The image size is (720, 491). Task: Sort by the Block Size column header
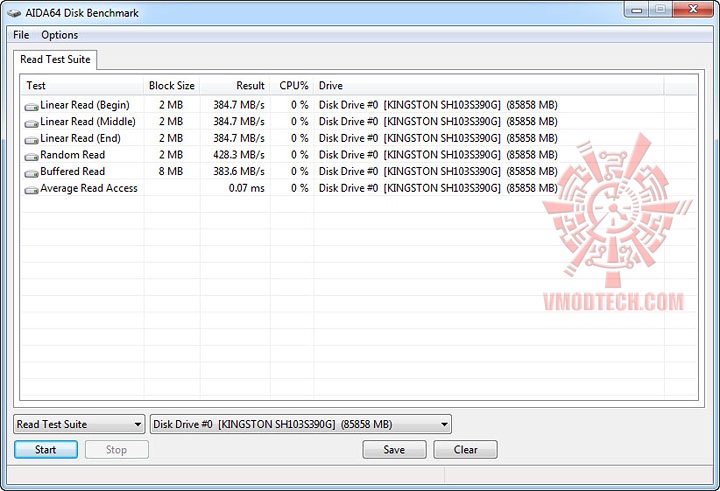point(172,85)
